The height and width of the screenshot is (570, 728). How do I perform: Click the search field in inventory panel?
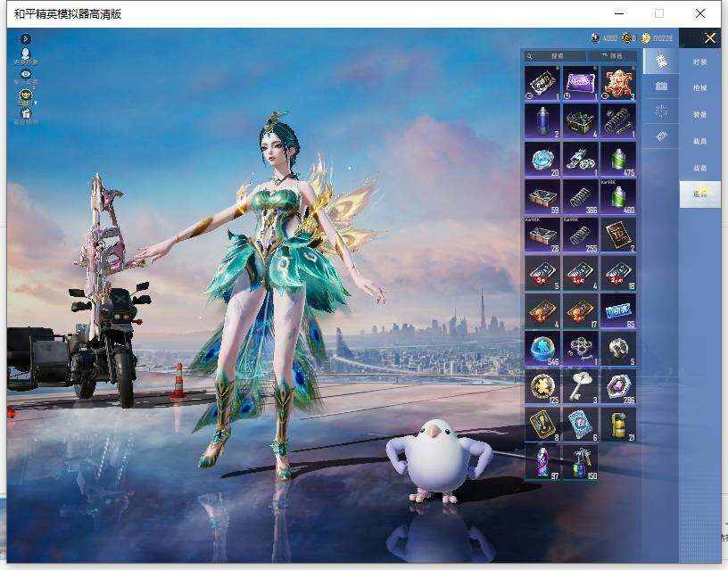click(555, 56)
